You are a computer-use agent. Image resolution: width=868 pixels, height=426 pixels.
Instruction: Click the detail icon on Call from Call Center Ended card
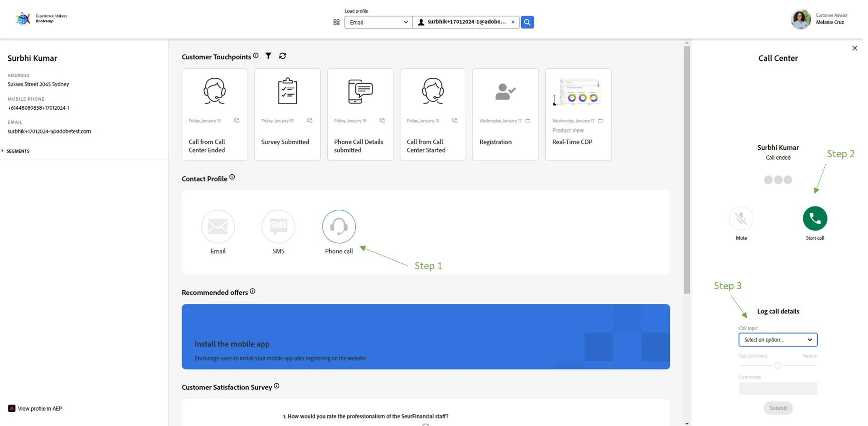(x=237, y=121)
